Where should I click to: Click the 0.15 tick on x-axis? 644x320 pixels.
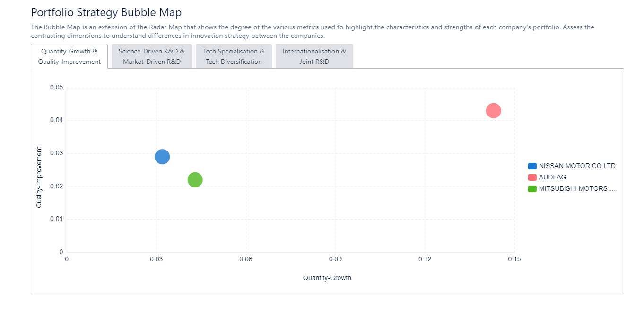click(x=514, y=259)
